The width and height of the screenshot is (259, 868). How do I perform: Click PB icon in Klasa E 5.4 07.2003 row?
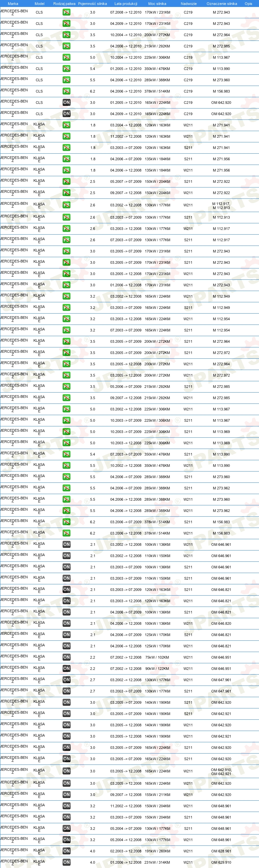(67, 455)
